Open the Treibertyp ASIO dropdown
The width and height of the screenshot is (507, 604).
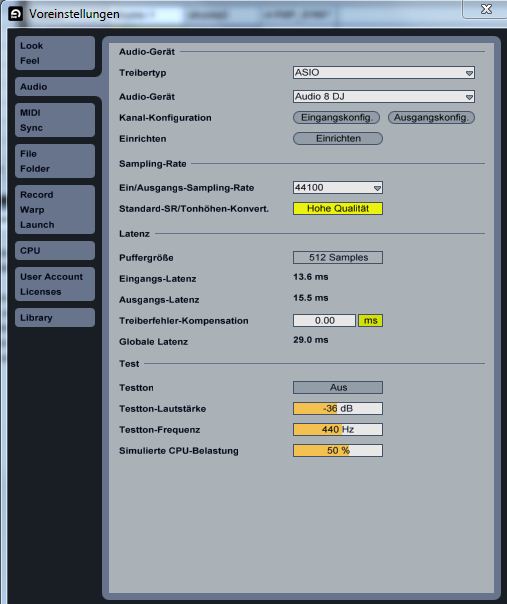tap(384, 72)
